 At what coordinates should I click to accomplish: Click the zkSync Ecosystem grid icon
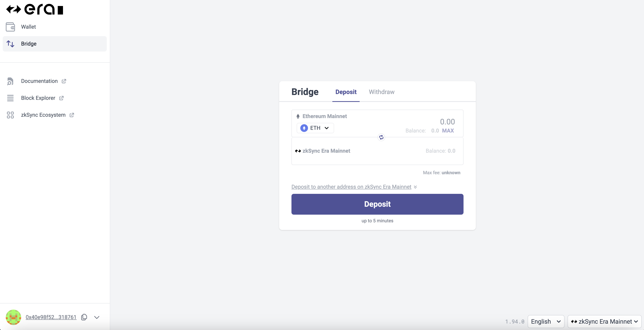[10, 115]
